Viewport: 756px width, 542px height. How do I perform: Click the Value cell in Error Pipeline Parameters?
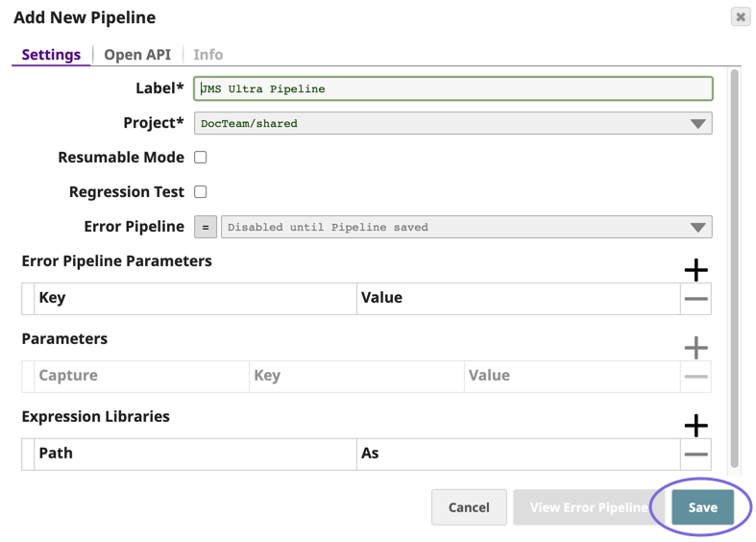click(x=519, y=299)
